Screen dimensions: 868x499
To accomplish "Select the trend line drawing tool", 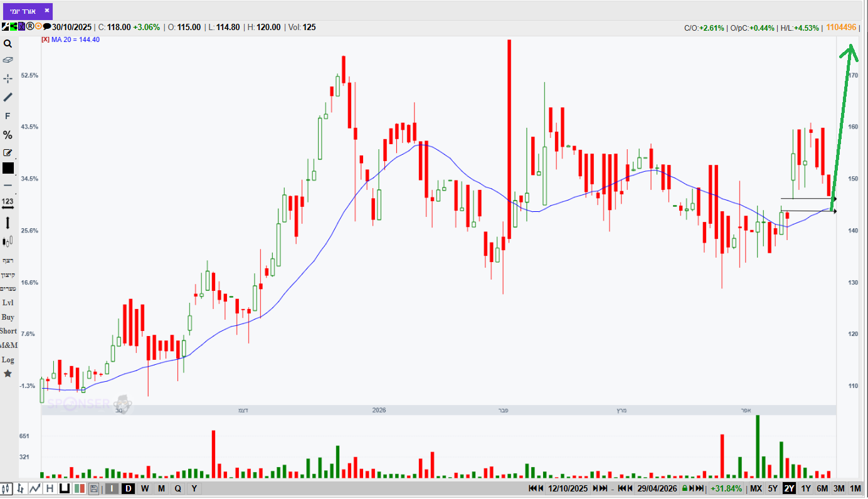I will (8, 97).
